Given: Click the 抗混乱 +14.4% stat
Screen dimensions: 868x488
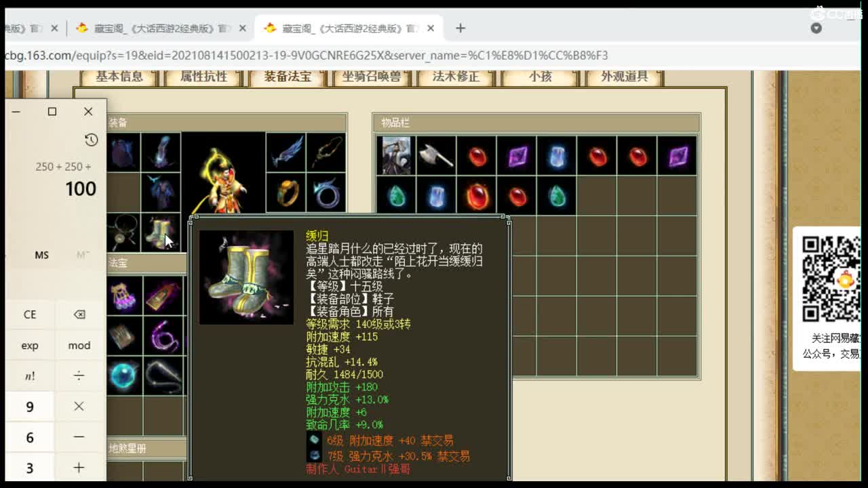Looking at the screenshot, I should coord(342,363).
